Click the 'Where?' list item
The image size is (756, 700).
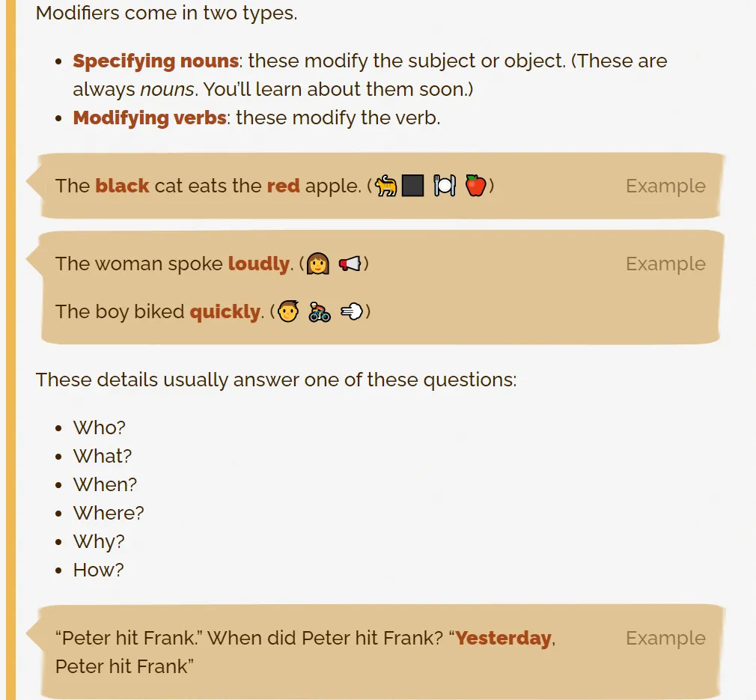click(x=109, y=513)
